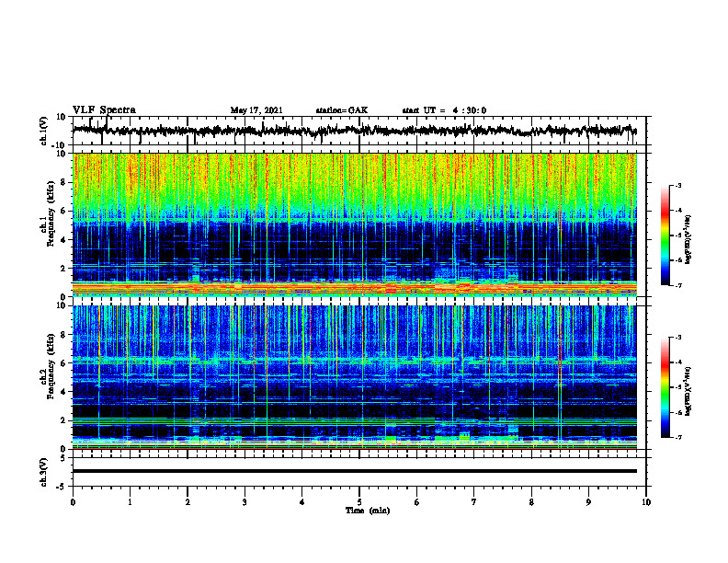Click time axis tick label "1"
The width and height of the screenshot is (728, 563).
click(130, 501)
